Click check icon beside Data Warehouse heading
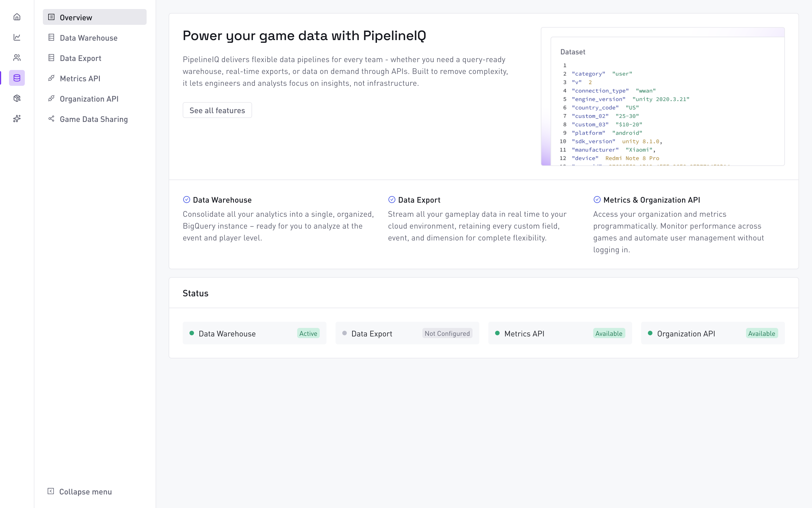The height and width of the screenshot is (508, 812). pos(187,200)
